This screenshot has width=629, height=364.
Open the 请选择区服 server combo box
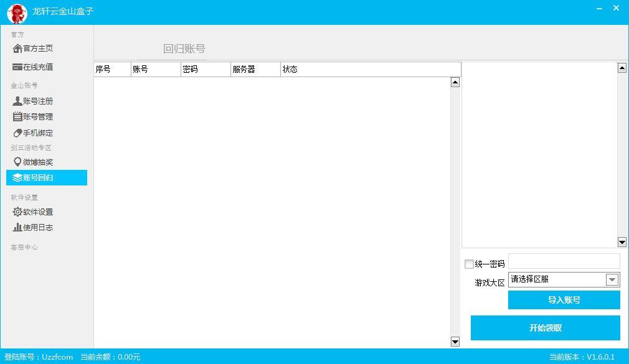point(564,279)
